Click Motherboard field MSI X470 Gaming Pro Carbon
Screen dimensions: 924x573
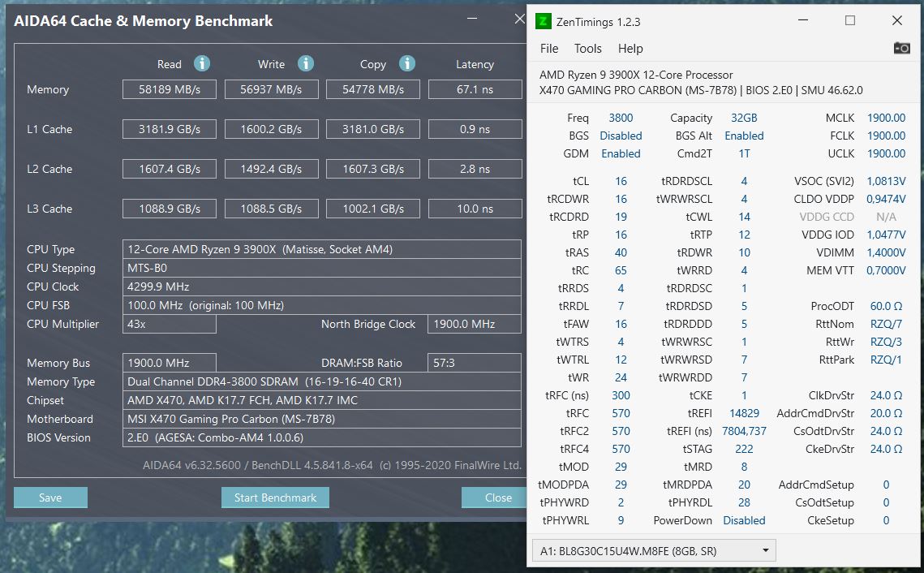tap(322, 419)
